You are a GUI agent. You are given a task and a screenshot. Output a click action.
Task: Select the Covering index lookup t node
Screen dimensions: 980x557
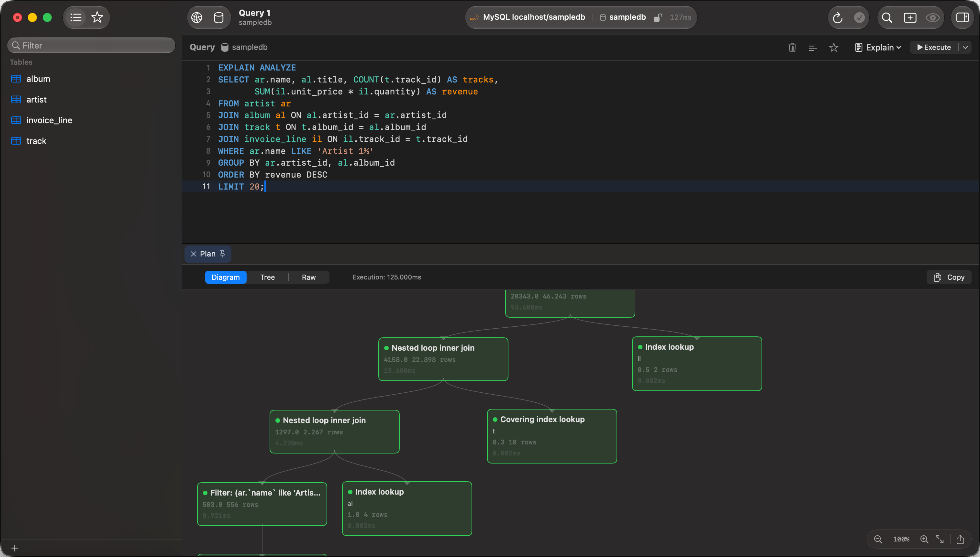552,436
